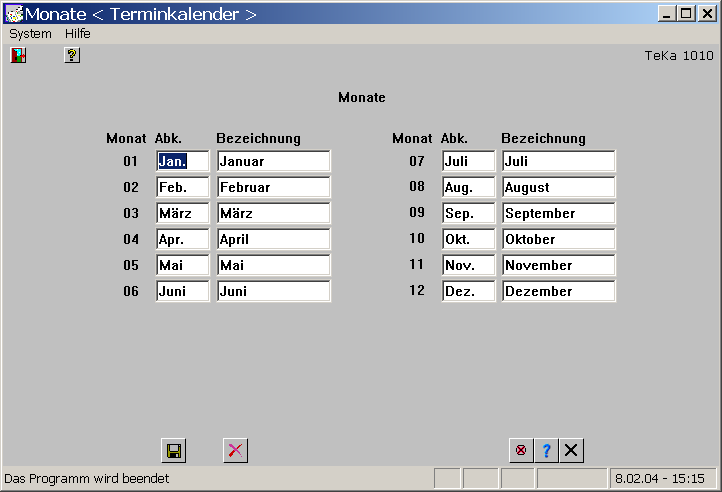Click the blue question mark help icon
Screen dimensions: 722x492
point(546,450)
